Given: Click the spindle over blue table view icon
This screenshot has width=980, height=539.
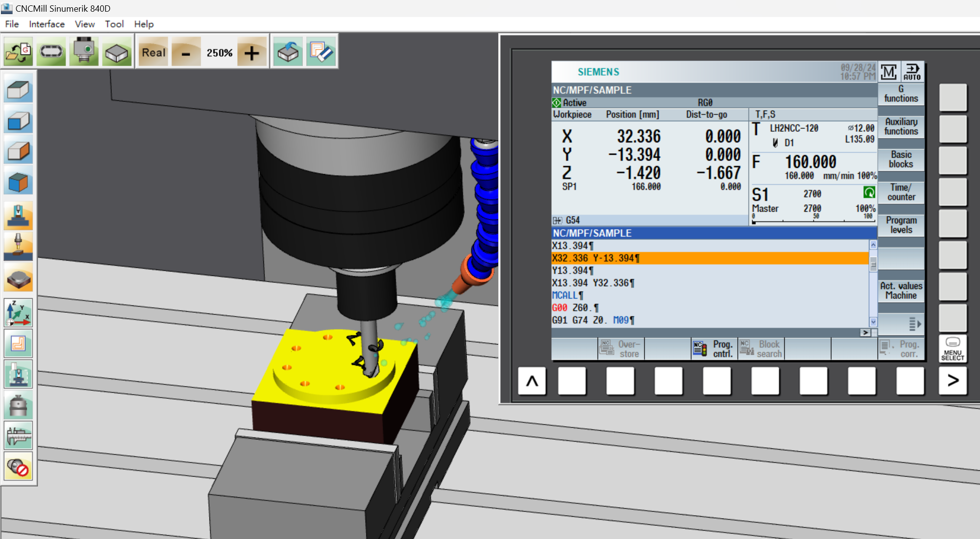Looking at the screenshot, I should click(x=18, y=216).
